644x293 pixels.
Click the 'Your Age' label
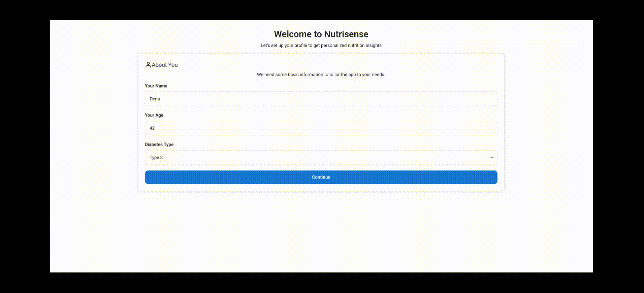click(x=154, y=115)
